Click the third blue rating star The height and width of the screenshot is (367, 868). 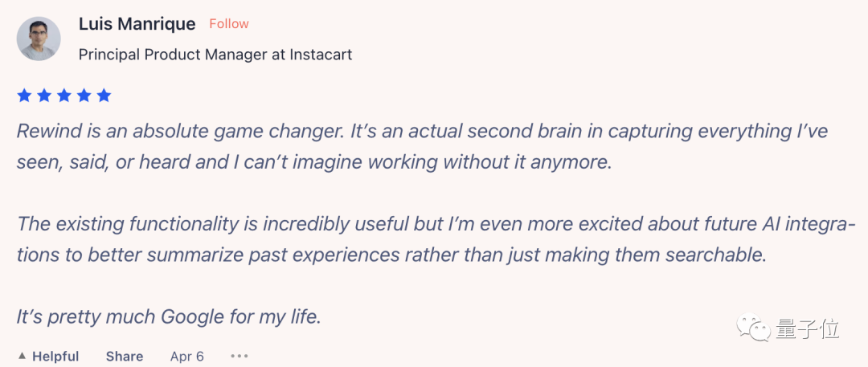coord(64,96)
